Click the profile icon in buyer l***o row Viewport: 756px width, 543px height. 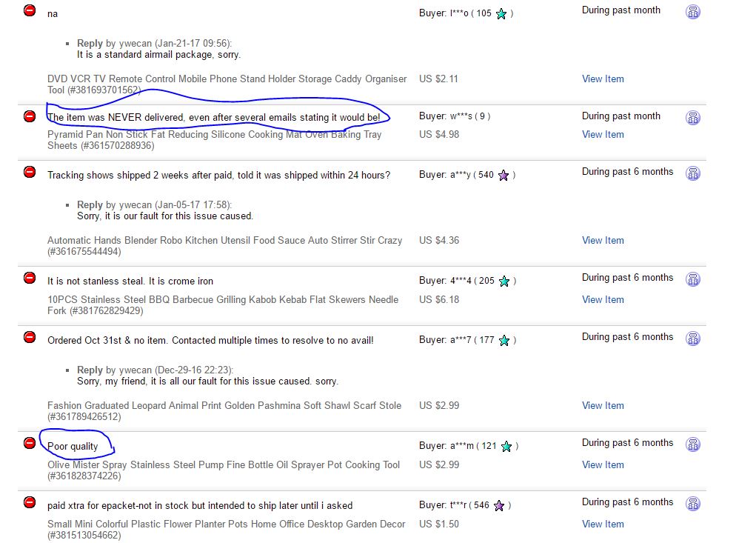pyautogui.click(x=693, y=12)
